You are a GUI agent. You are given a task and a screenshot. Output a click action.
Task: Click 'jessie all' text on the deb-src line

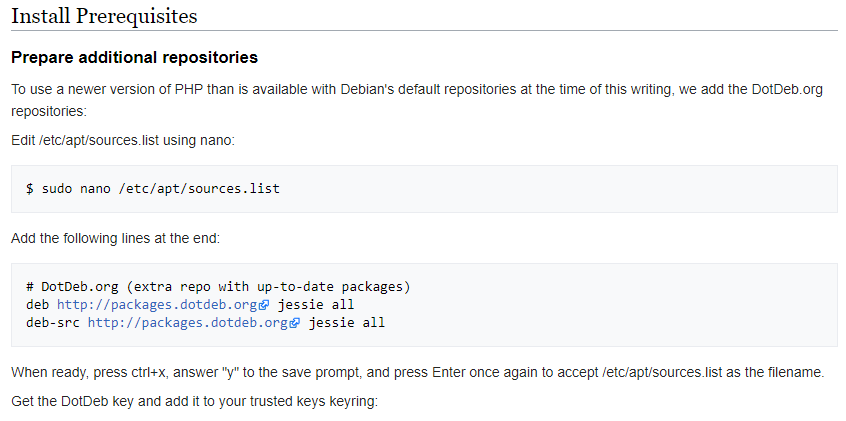(347, 323)
